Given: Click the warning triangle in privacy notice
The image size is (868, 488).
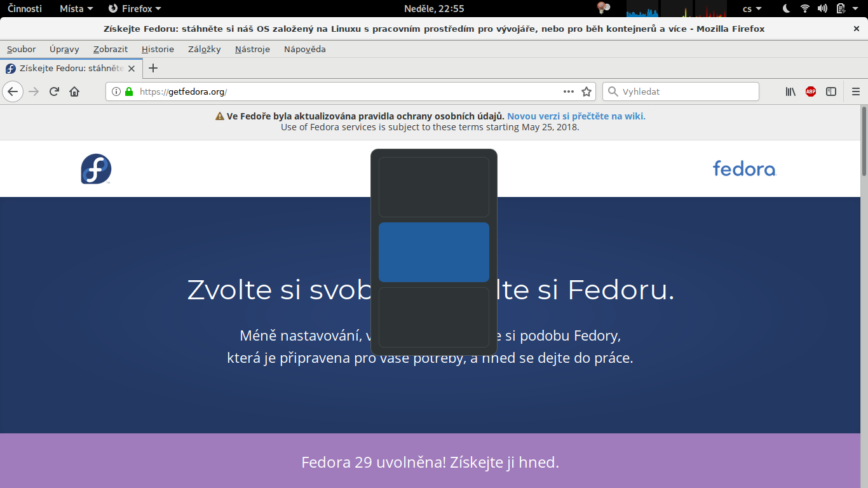Looking at the screenshot, I should pos(220,116).
